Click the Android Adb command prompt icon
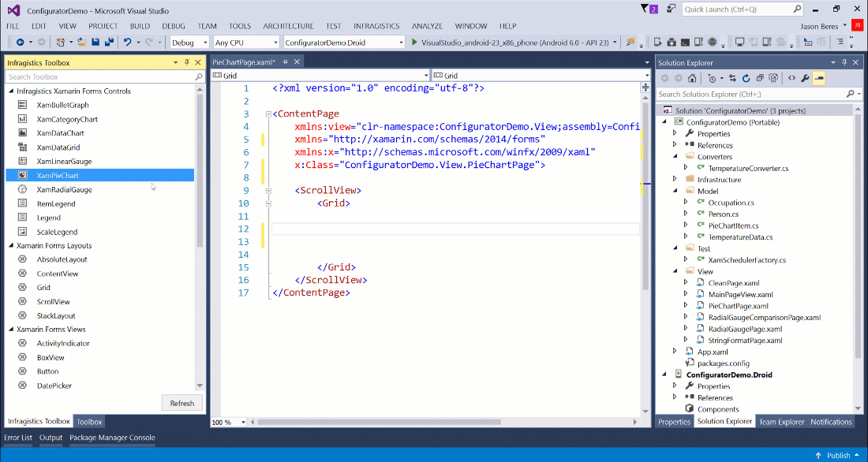 click(x=685, y=42)
